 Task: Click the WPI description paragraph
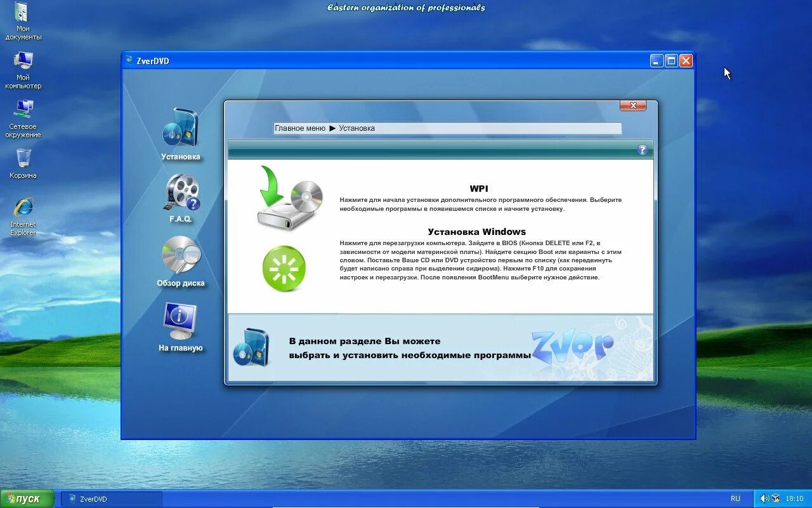[x=480, y=204]
